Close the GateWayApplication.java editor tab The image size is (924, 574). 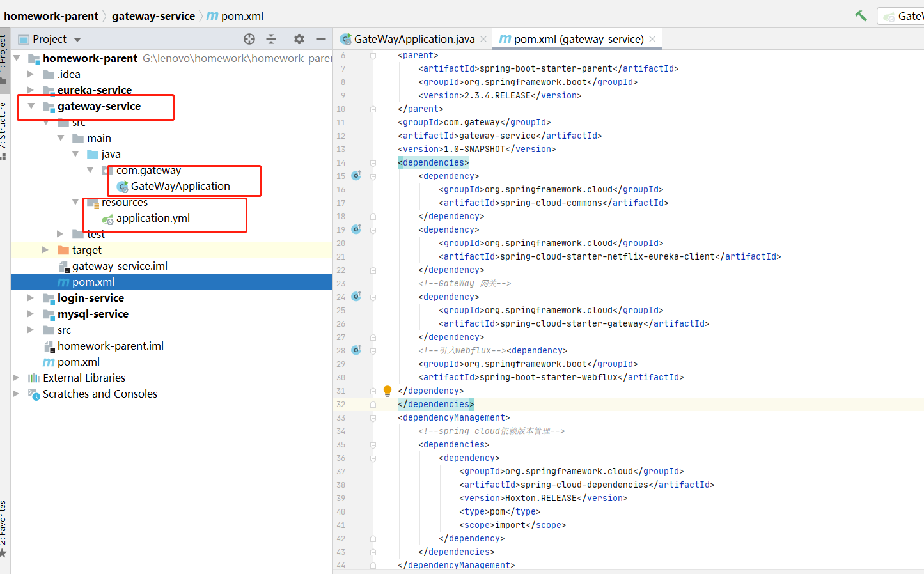pyautogui.click(x=483, y=39)
